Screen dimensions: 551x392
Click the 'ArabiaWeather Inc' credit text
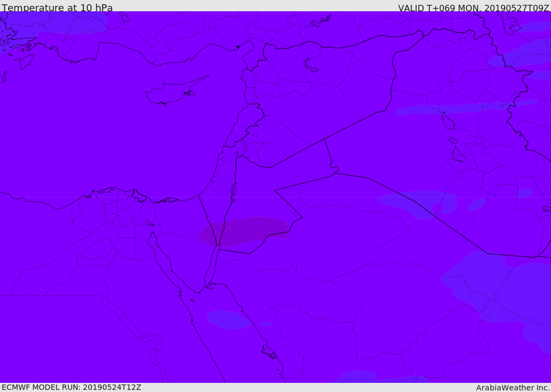coord(513,388)
